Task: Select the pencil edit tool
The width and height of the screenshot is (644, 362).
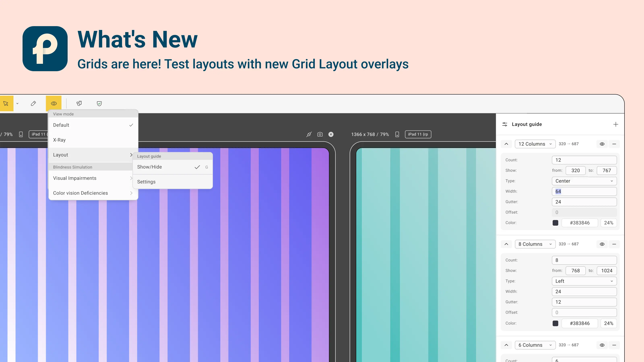Action: coord(33,103)
